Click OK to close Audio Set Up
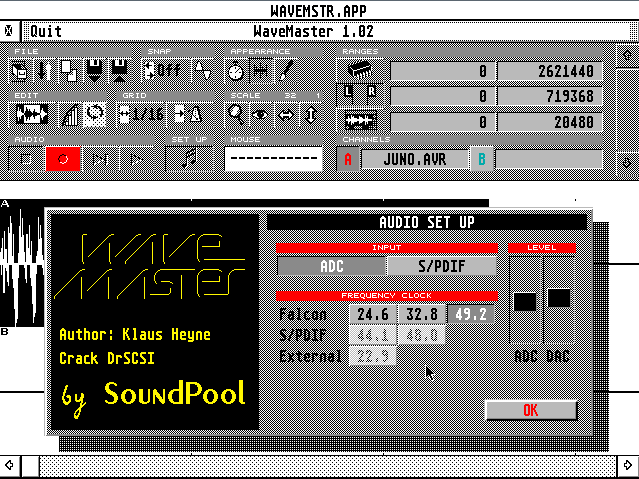This screenshot has width=639, height=479. click(531, 410)
